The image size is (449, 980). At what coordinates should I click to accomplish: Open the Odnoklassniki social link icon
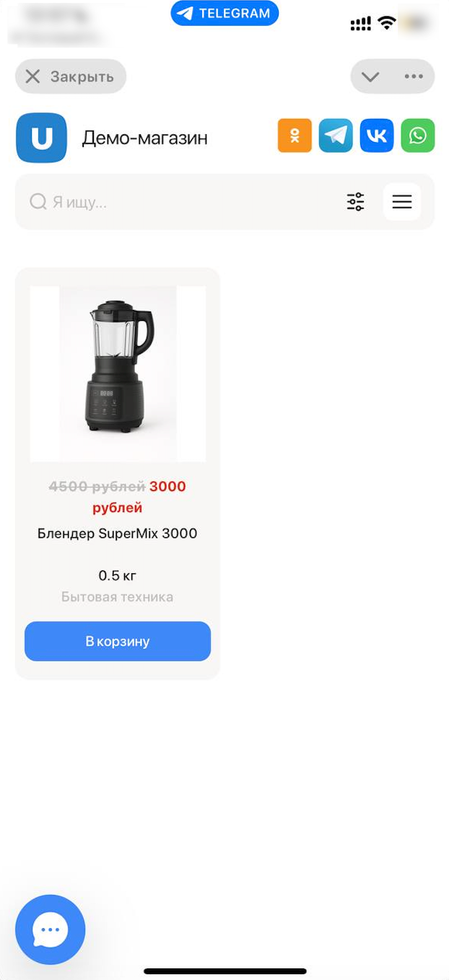pos(295,136)
